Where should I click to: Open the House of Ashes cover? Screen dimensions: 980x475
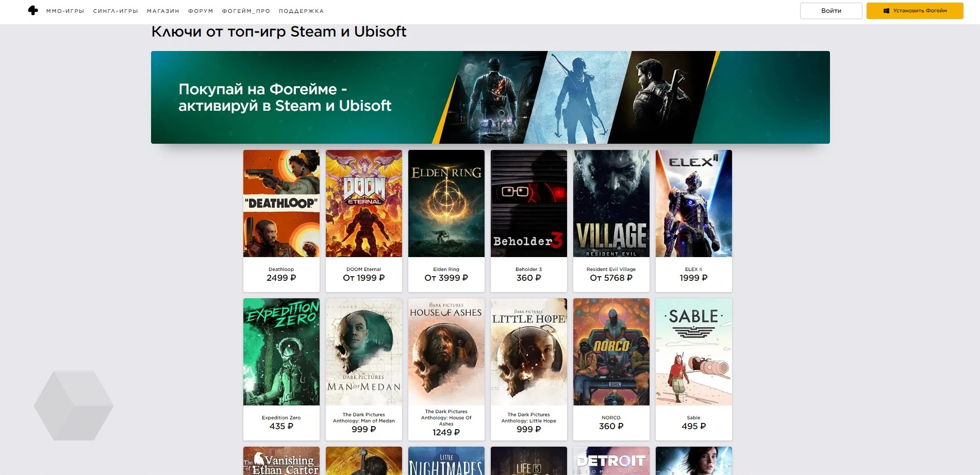(446, 352)
